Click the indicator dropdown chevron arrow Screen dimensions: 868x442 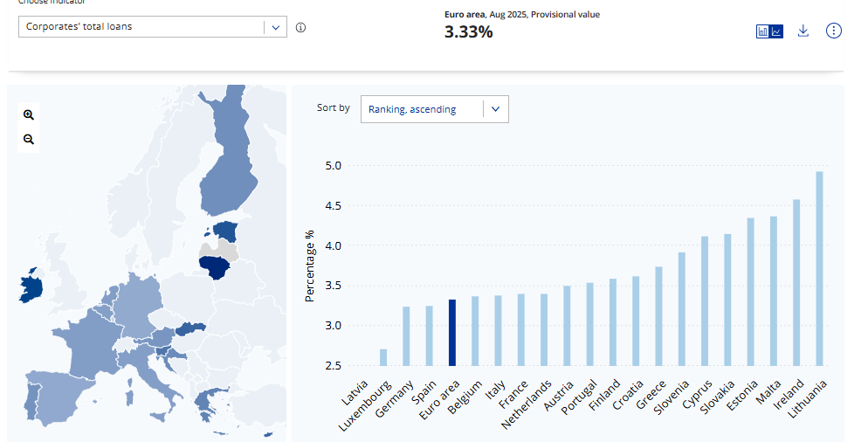[276, 27]
